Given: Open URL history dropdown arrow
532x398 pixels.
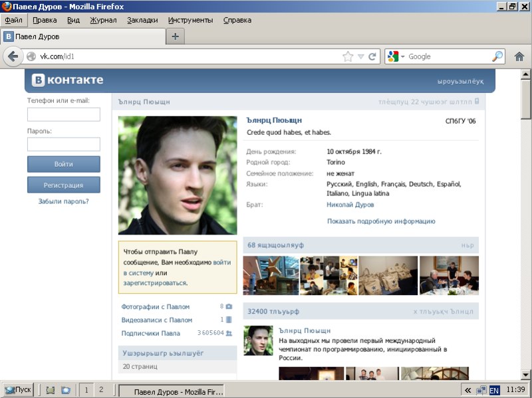Looking at the screenshot, I should click(x=360, y=56).
